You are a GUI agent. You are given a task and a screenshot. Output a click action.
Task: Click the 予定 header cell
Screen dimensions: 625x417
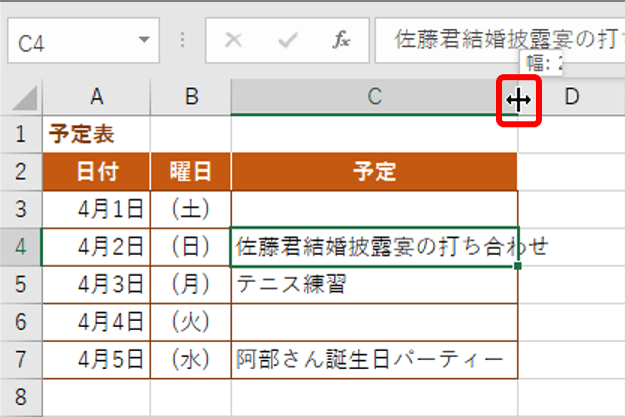[374, 171]
